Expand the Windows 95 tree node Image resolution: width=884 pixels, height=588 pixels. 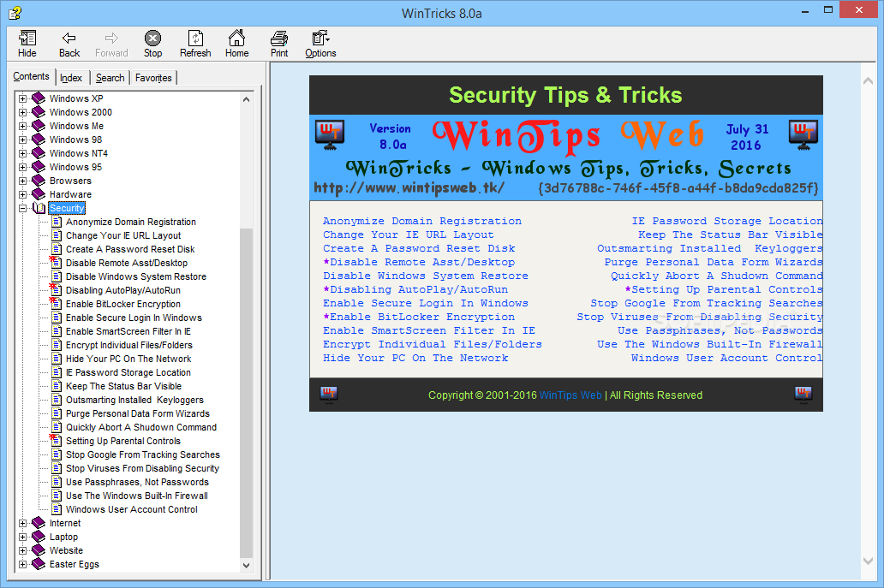click(22, 167)
